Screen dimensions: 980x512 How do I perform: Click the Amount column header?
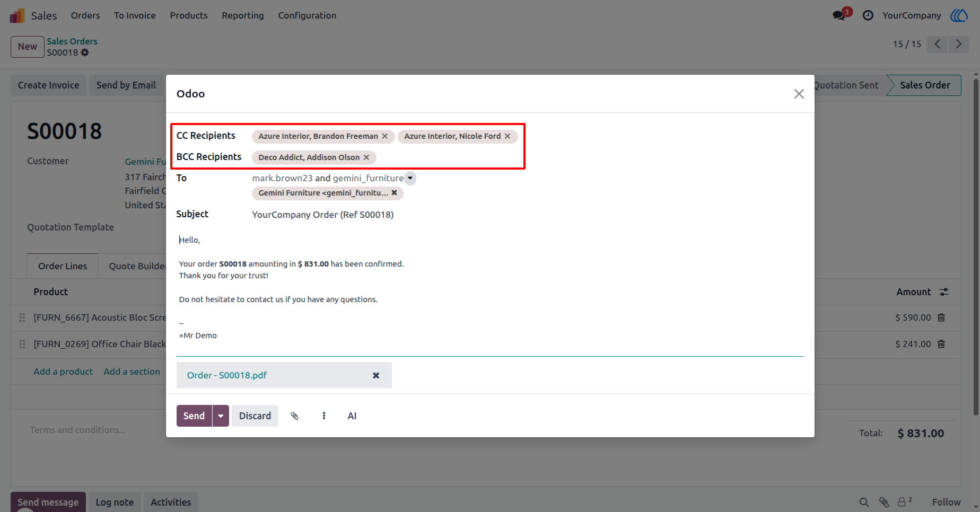[913, 292]
